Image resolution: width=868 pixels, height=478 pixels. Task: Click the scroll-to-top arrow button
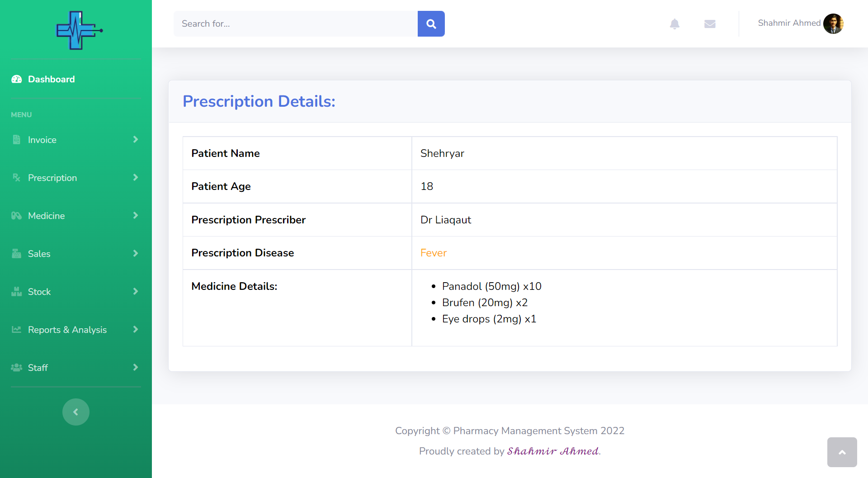842,452
